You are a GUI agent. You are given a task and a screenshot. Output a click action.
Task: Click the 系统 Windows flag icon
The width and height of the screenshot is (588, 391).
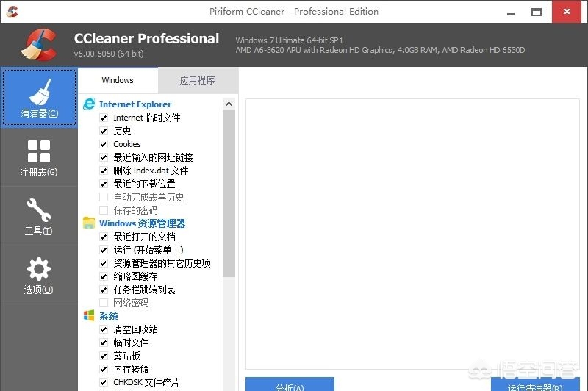tap(89, 315)
